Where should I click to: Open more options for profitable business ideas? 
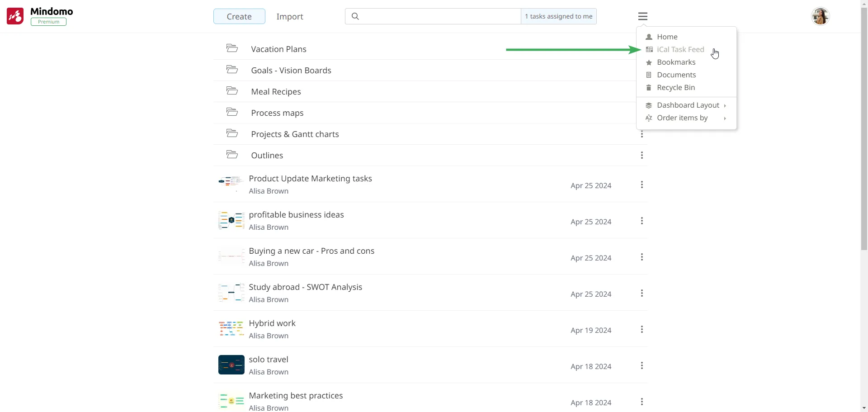pyautogui.click(x=642, y=221)
